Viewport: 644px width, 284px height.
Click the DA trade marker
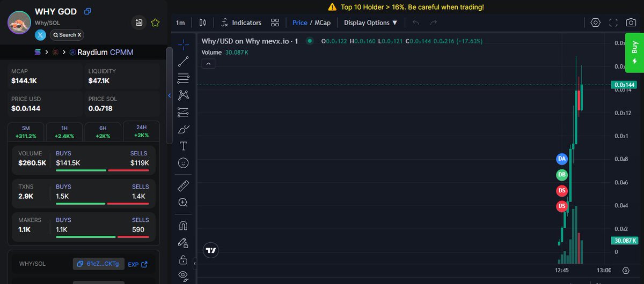pyautogui.click(x=562, y=159)
